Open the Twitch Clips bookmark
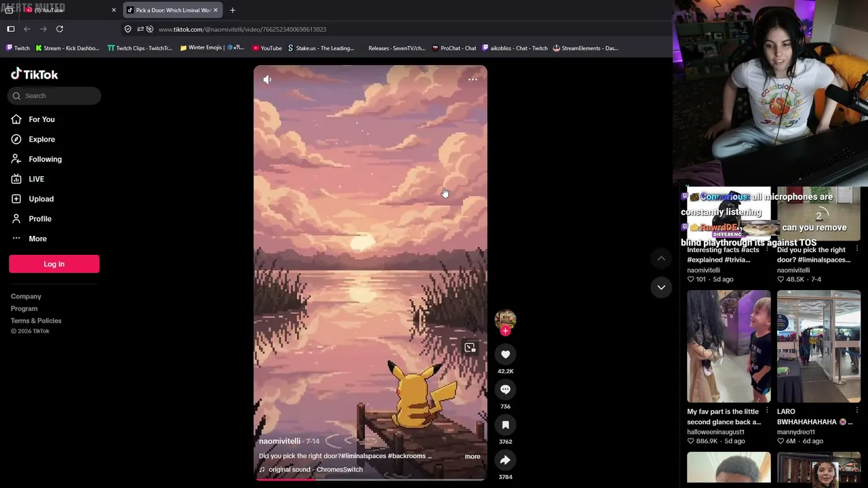This screenshot has height=488, width=868. 140,48
